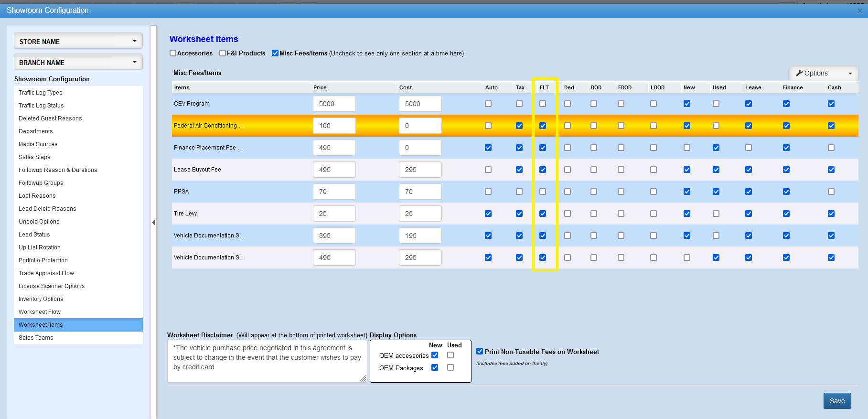Screen dimensions: 868x419
Task: Open the STORE NAME dropdown
Action: 78,42
